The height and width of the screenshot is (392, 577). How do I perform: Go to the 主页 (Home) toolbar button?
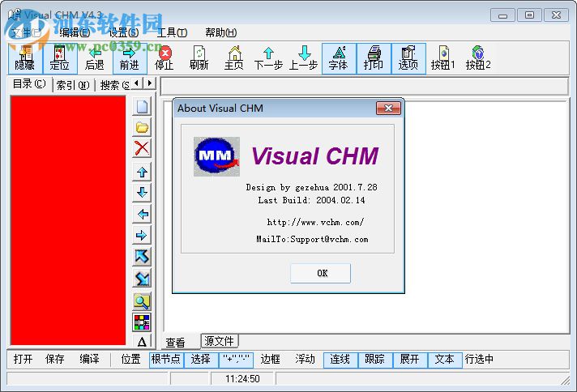coord(233,59)
